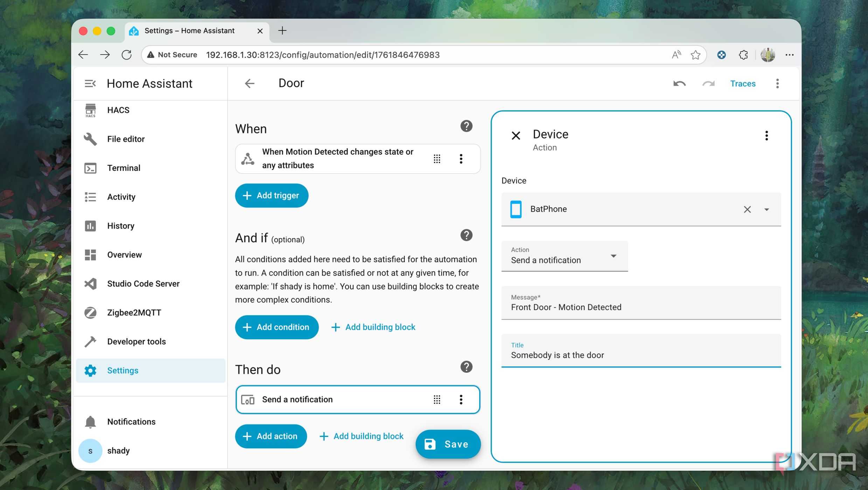Click the drag handle on the Motion Detected trigger
The image size is (868, 490).
pos(437,159)
